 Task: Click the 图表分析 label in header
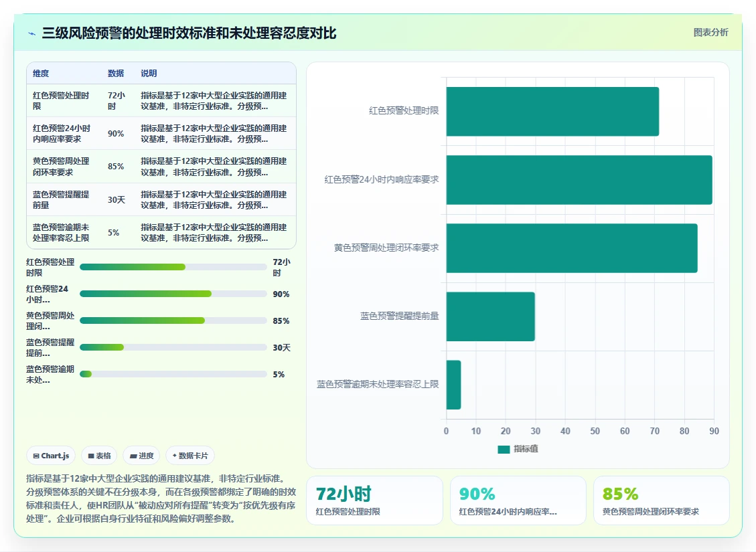point(710,32)
